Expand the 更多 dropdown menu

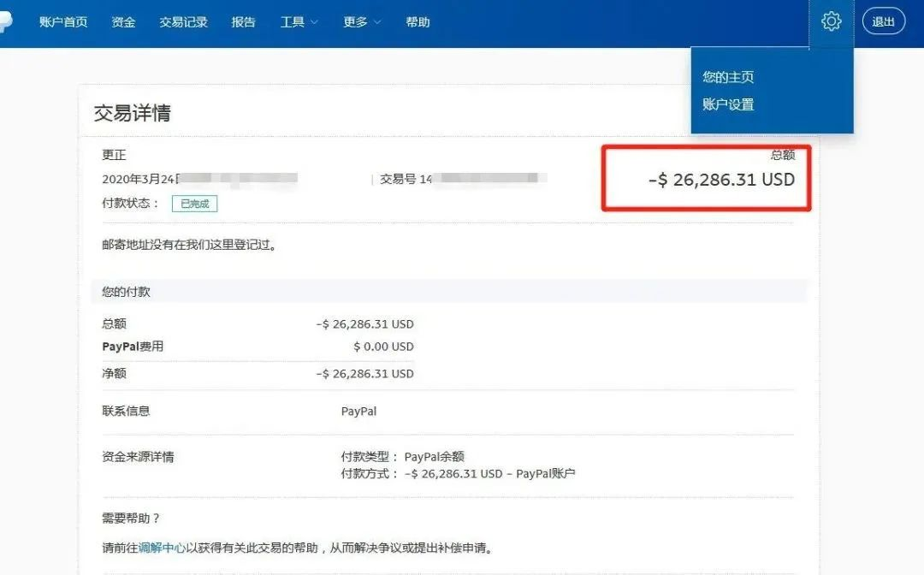tap(362, 22)
